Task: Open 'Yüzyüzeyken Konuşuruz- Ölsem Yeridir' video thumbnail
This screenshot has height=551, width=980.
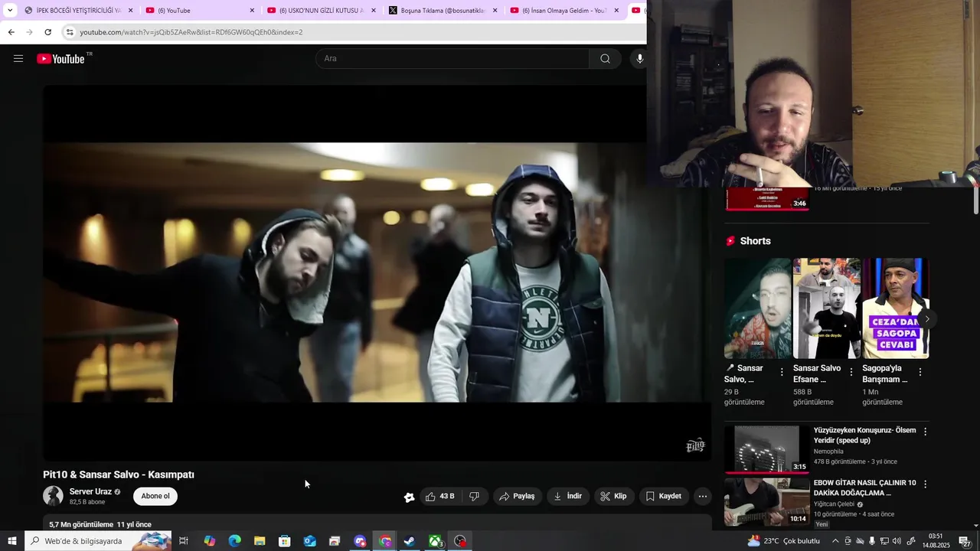Action: coord(766,449)
